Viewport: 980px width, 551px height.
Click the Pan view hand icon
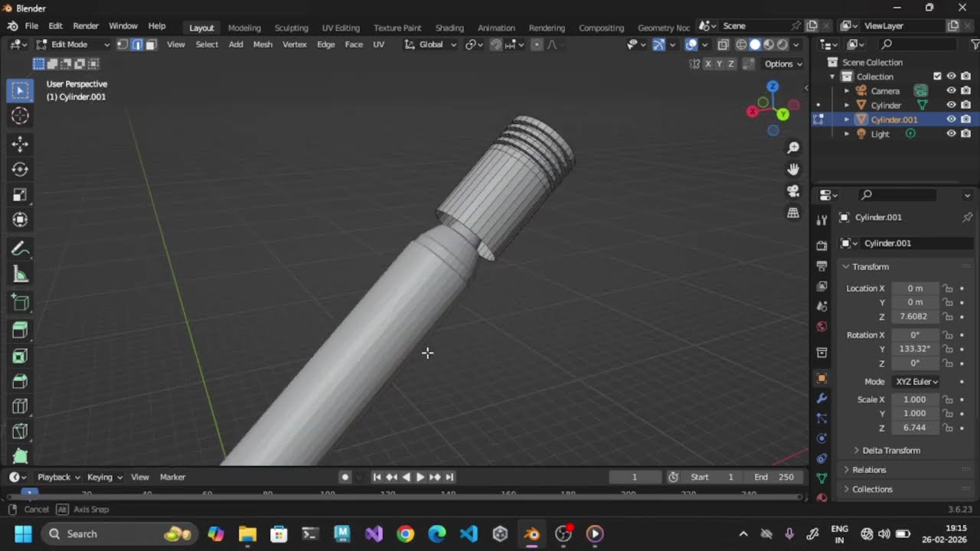pyautogui.click(x=793, y=169)
